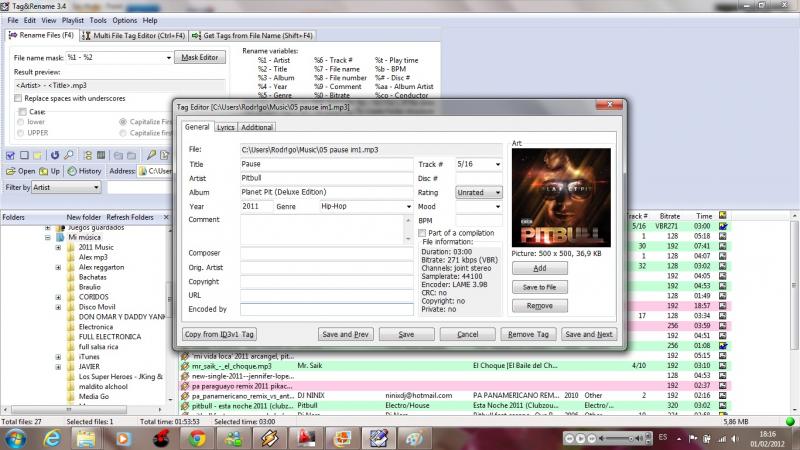Screen dimensions: 800x450
Task: Click the Save and Next button
Action: (588, 334)
